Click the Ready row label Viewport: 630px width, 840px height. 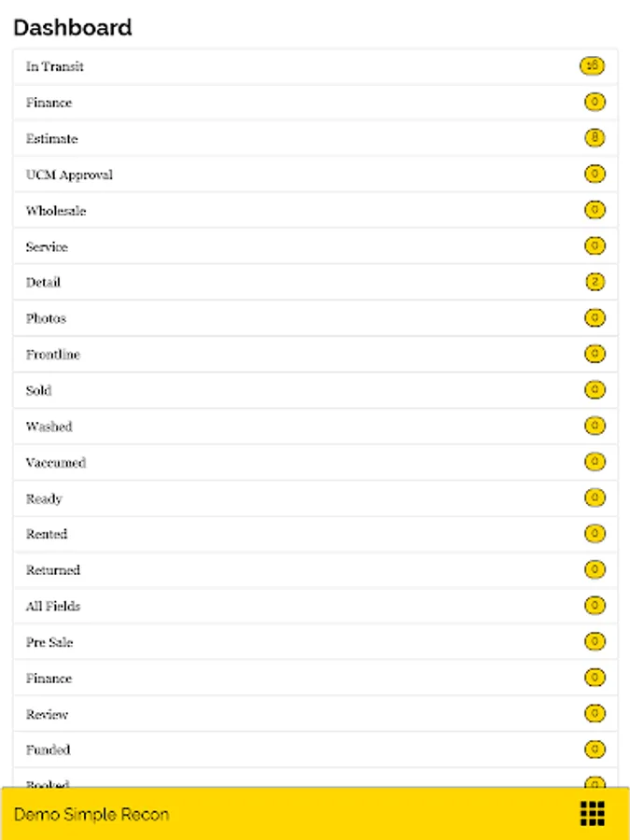pos(44,498)
